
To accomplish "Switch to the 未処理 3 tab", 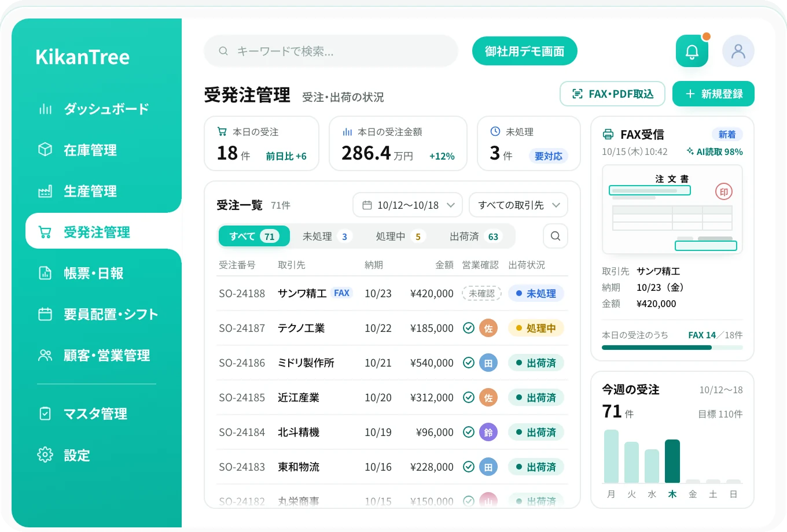I will tap(326, 236).
